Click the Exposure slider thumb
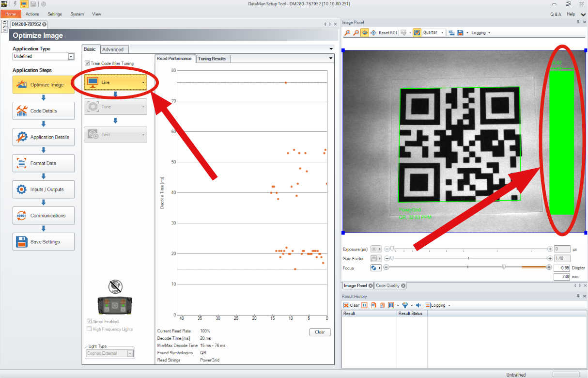 point(392,249)
